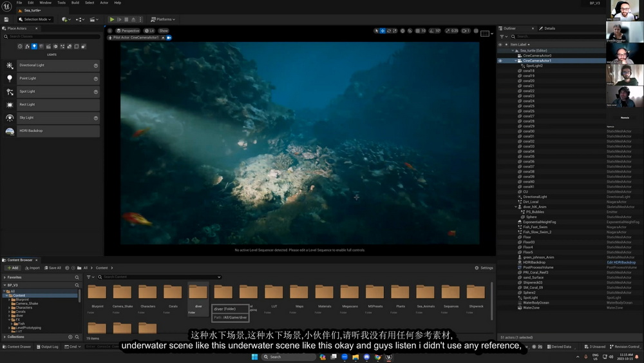Click the Stop simulation square button

pos(126,19)
